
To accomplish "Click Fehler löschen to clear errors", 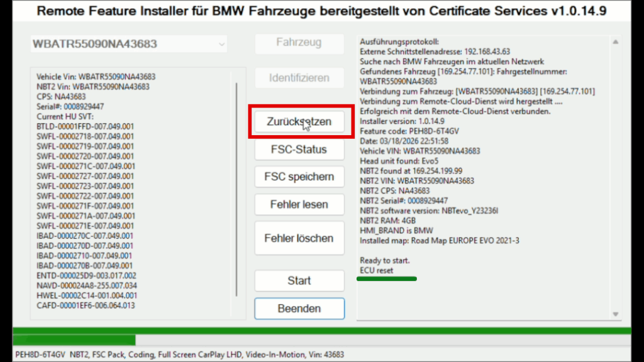I will coord(299,238).
